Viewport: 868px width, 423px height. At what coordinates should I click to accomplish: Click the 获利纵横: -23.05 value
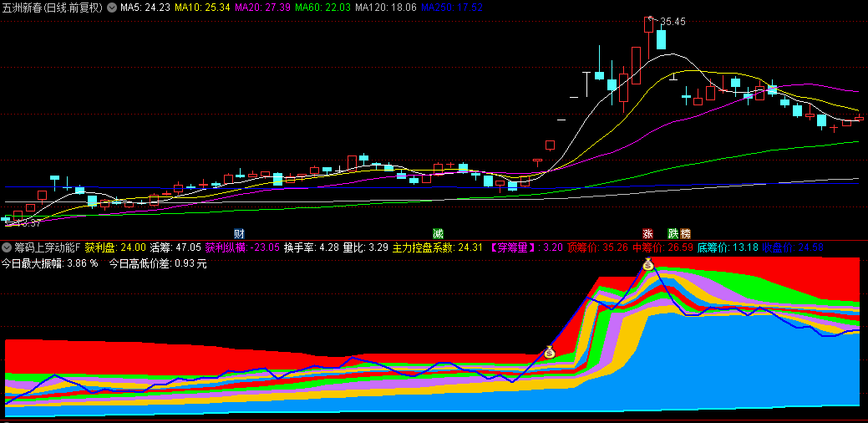pyautogui.click(x=242, y=247)
